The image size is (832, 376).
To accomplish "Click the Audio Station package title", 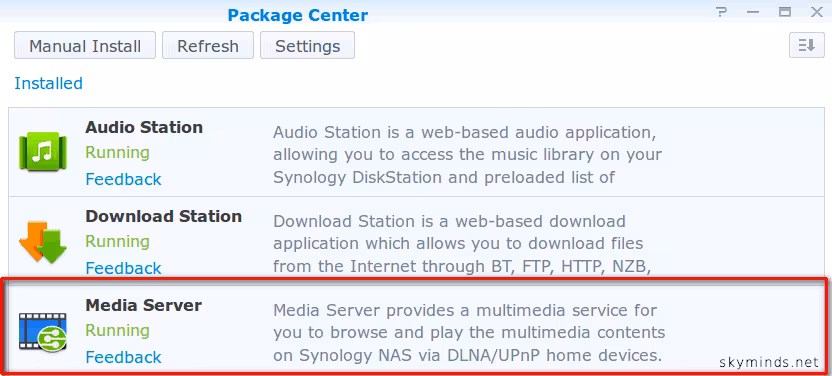I will pos(144,127).
